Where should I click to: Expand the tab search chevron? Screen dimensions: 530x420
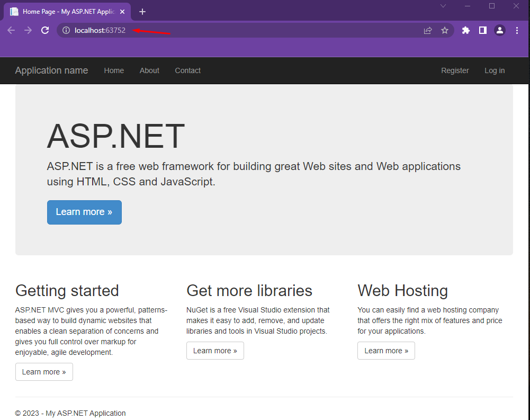tap(443, 6)
